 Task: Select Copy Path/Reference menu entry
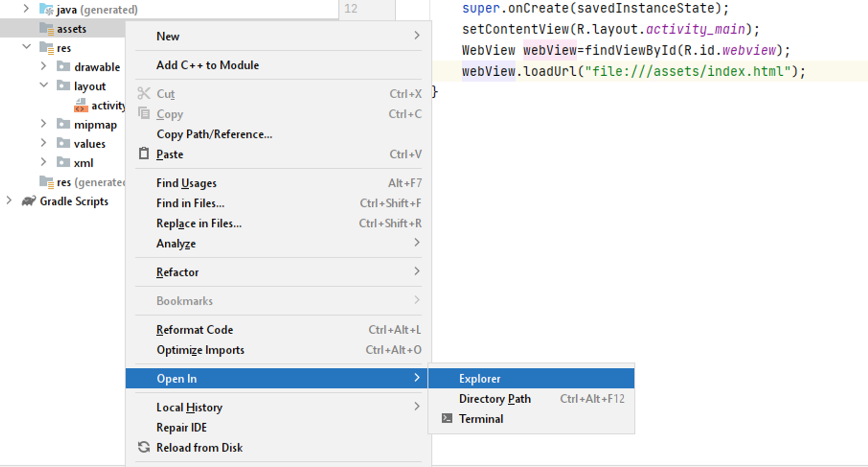(x=214, y=134)
